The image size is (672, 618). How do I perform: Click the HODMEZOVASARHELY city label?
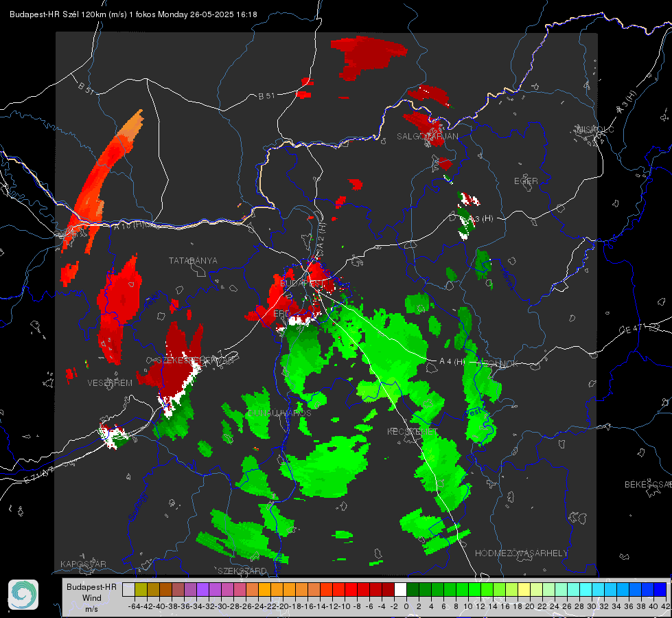pyautogui.click(x=521, y=553)
